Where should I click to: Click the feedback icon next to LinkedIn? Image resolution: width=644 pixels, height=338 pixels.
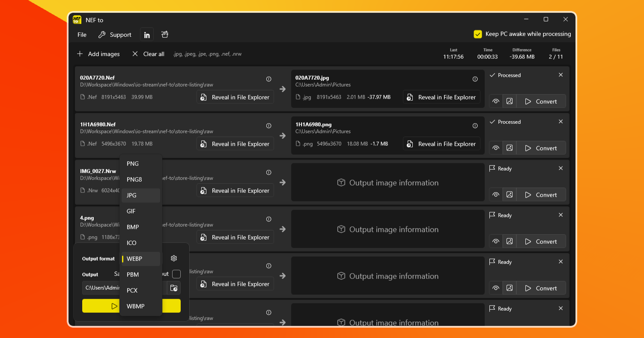click(164, 35)
